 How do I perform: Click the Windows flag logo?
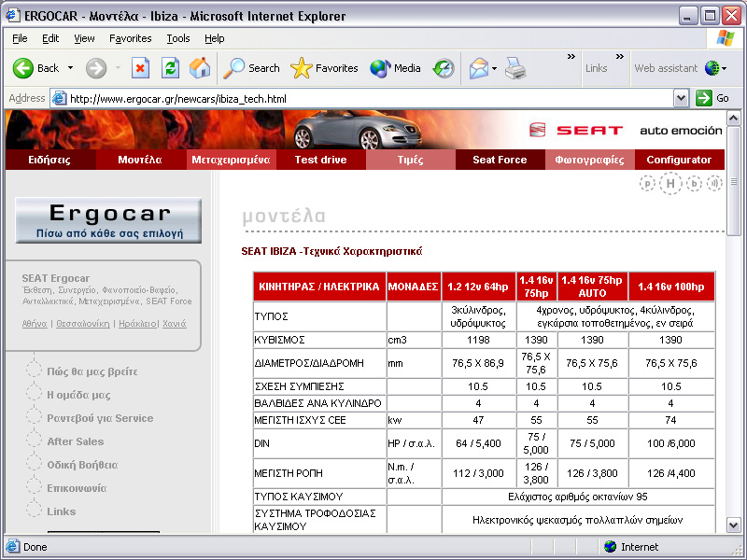click(726, 38)
